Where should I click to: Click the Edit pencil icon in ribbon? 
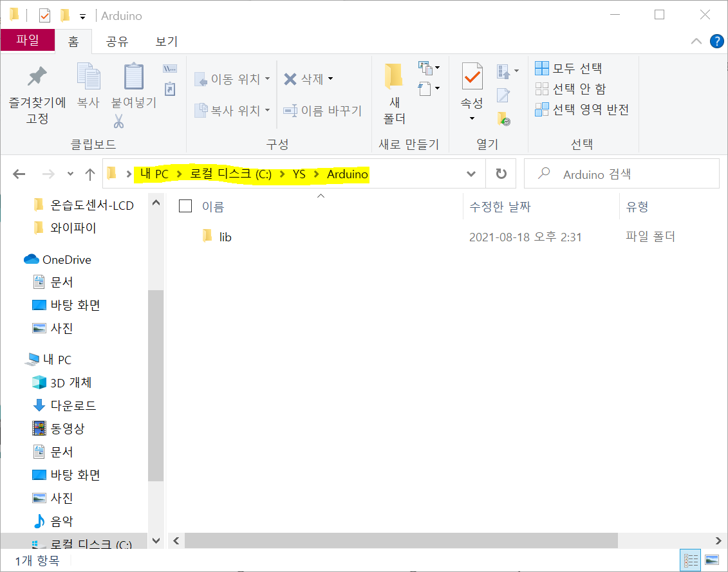[x=503, y=95]
